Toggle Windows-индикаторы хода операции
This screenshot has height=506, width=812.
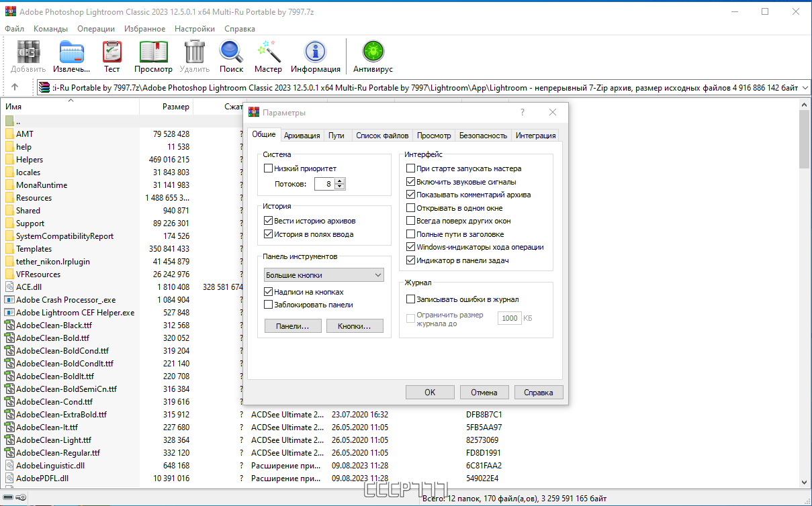[411, 247]
